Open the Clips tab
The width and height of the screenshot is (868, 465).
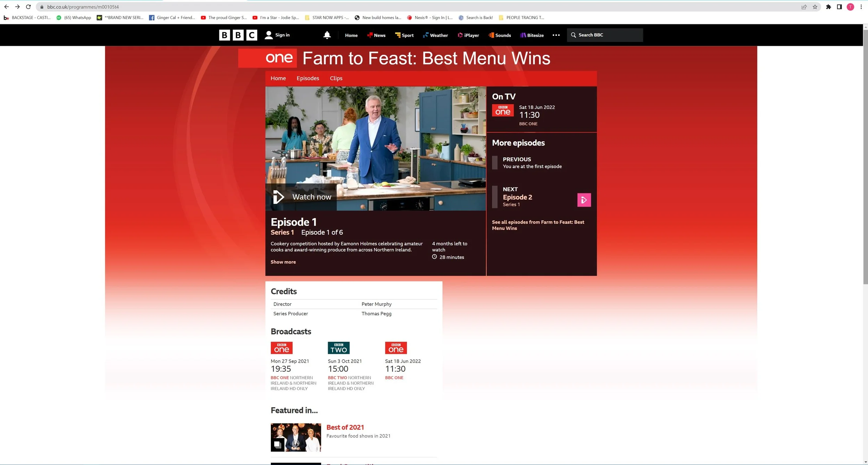tap(336, 78)
